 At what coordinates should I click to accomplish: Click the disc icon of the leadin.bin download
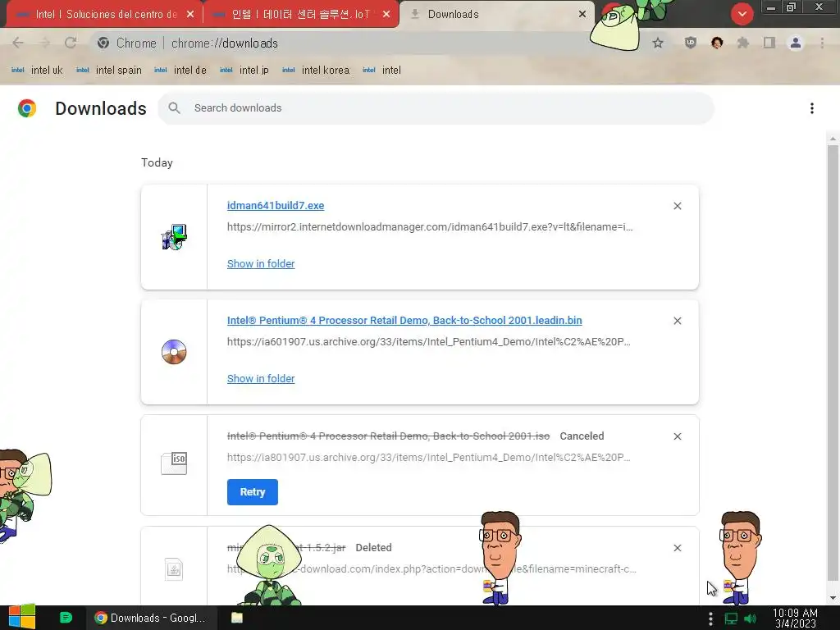pos(174,352)
